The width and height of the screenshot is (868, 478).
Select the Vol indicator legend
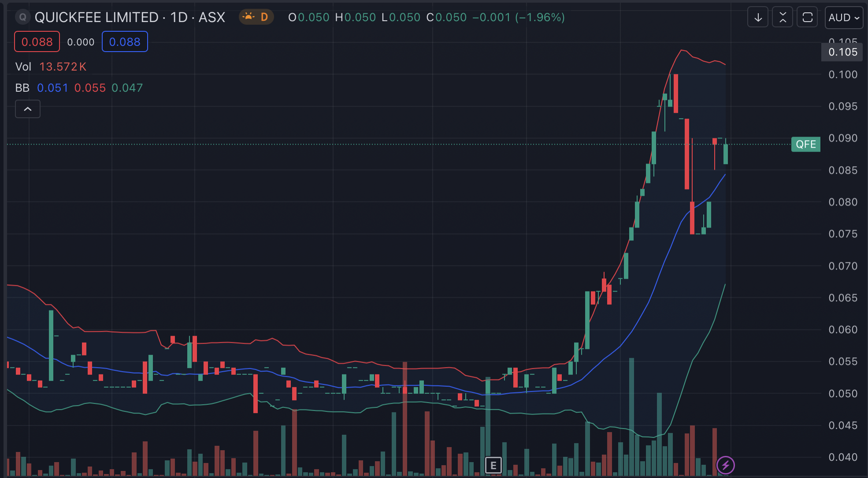(x=23, y=67)
